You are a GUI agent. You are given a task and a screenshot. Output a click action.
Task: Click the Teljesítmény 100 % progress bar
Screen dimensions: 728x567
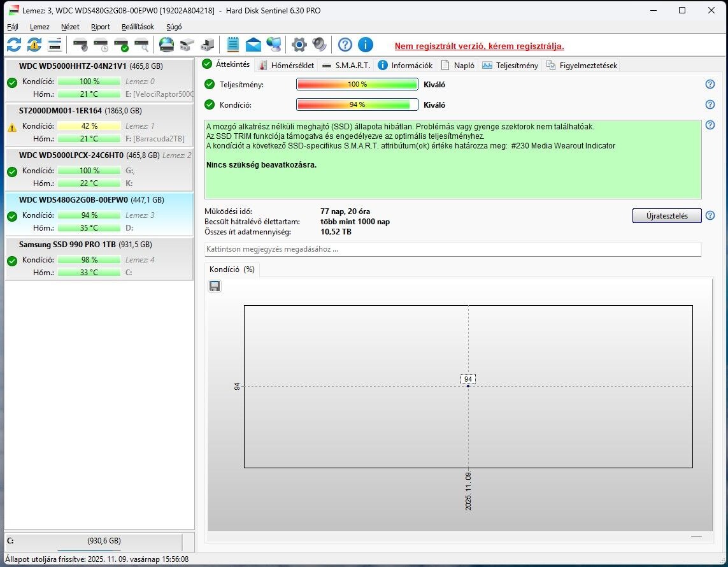(x=357, y=84)
